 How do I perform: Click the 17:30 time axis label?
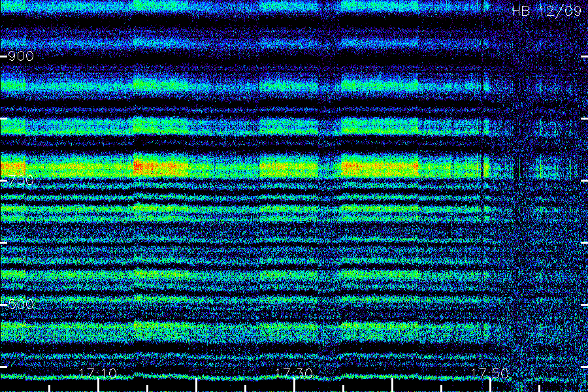coord(293,373)
